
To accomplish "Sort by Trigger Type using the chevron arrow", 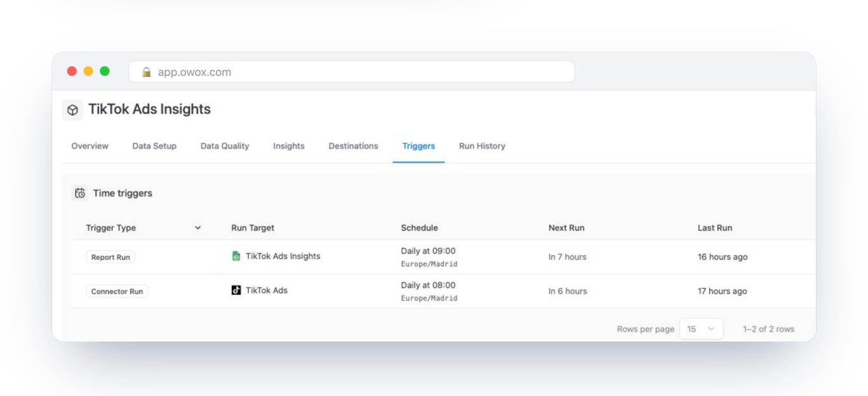I will 198,228.
